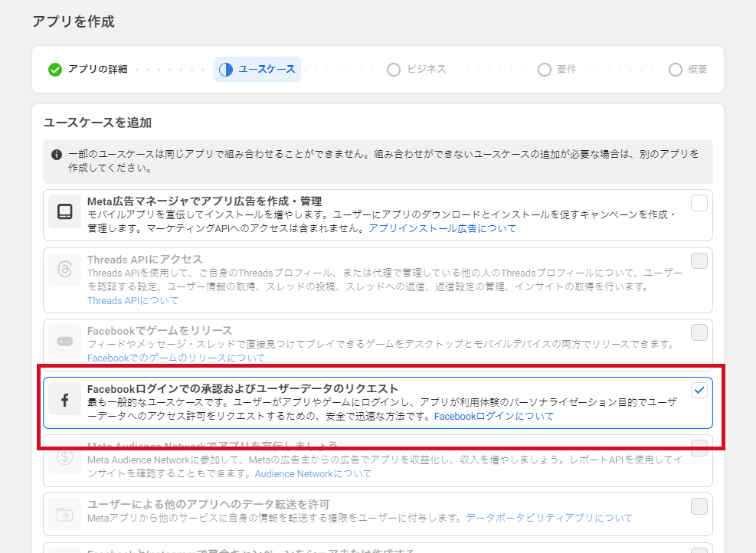
Task: Check the Threads APIにアクセス checkbox
Action: click(x=699, y=261)
